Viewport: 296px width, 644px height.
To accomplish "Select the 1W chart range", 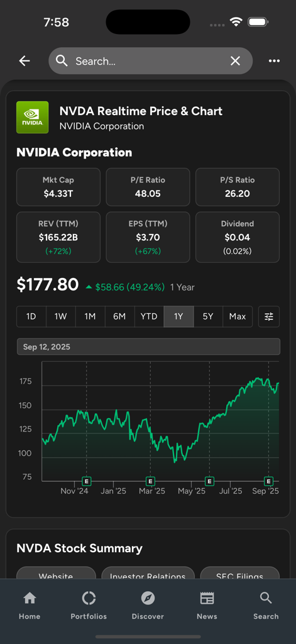I will 61,317.
